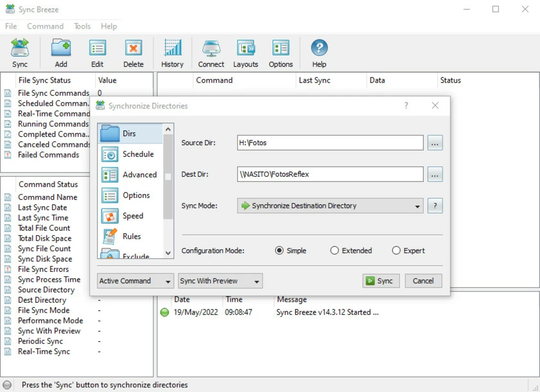Viewport: 540px width, 392px height.
Task: Click the green status dot in the log
Action: [x=165, y=313]
